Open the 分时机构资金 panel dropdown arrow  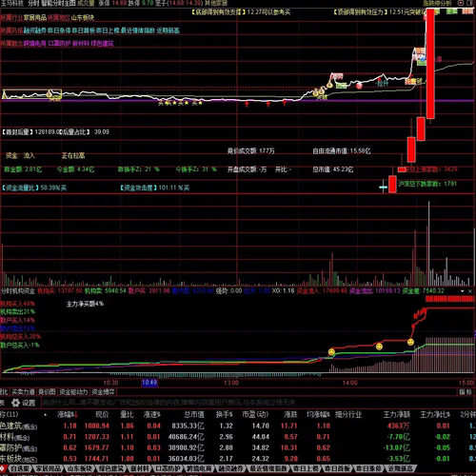463,291
